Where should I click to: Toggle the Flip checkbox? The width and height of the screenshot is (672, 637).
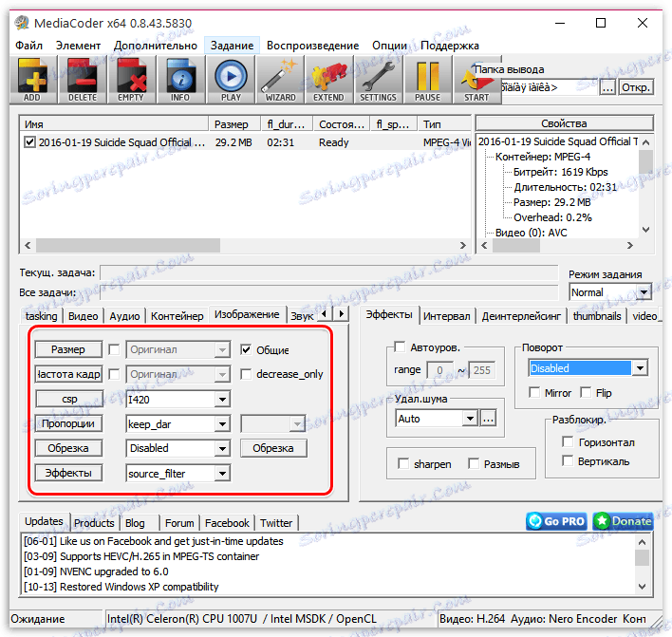tap(586, 392)
